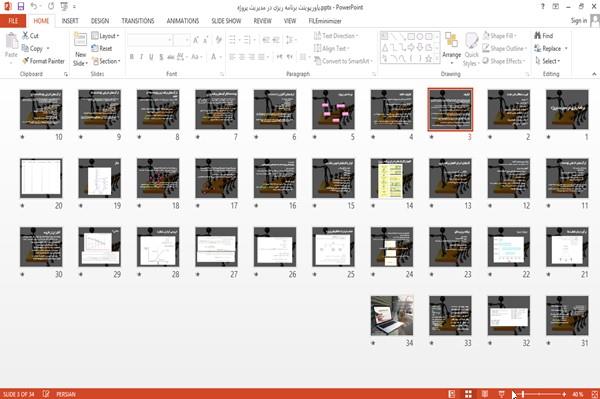Open the FILEminimizer tab
The width and height of the screenshot is (600, 399).
pyautogui.click(x=325, y=21)
